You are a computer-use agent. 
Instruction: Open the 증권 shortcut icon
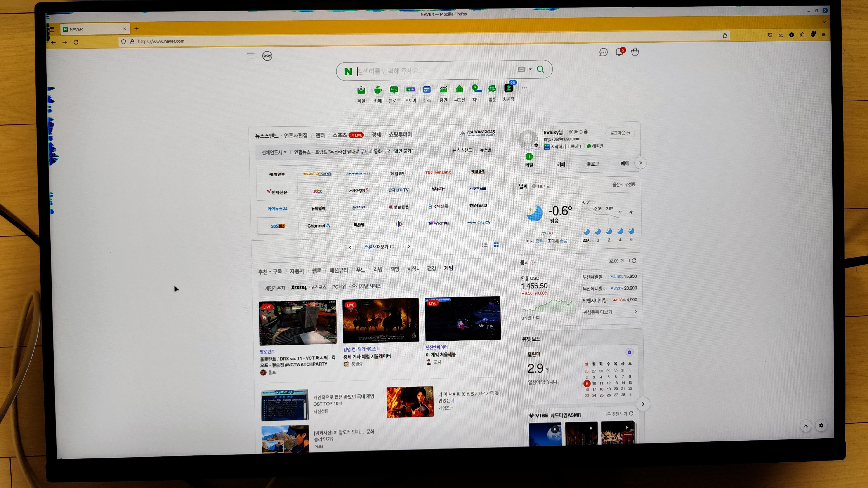click(443, 89)
